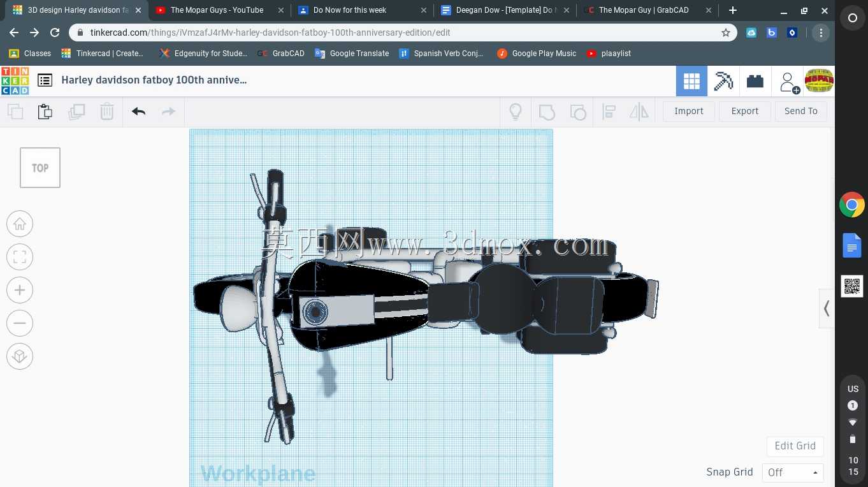Close the 3D design Harley davidson tab
Image resolution: width=868 pixels, height=487 pixels.
[138, 10]
